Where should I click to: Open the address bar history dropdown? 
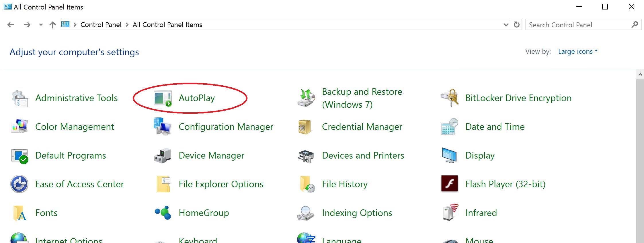point(506,25)
